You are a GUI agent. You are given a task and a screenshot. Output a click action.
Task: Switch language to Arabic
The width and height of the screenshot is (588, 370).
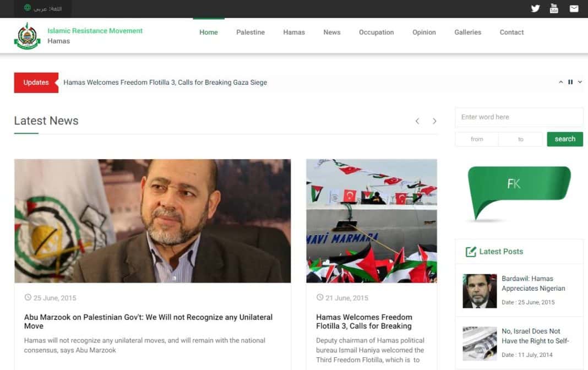click(48, 9)
